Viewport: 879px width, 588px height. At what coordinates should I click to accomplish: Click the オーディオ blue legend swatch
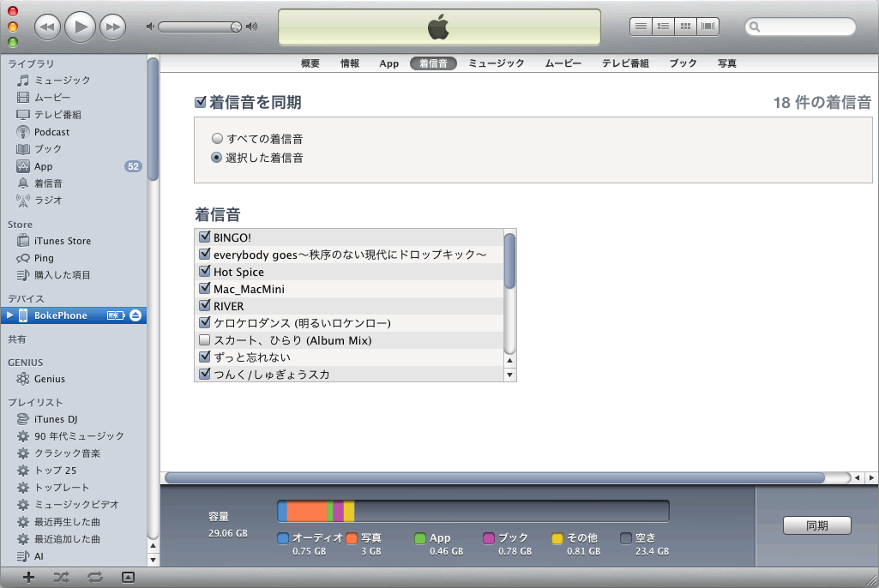pos(283,538)
